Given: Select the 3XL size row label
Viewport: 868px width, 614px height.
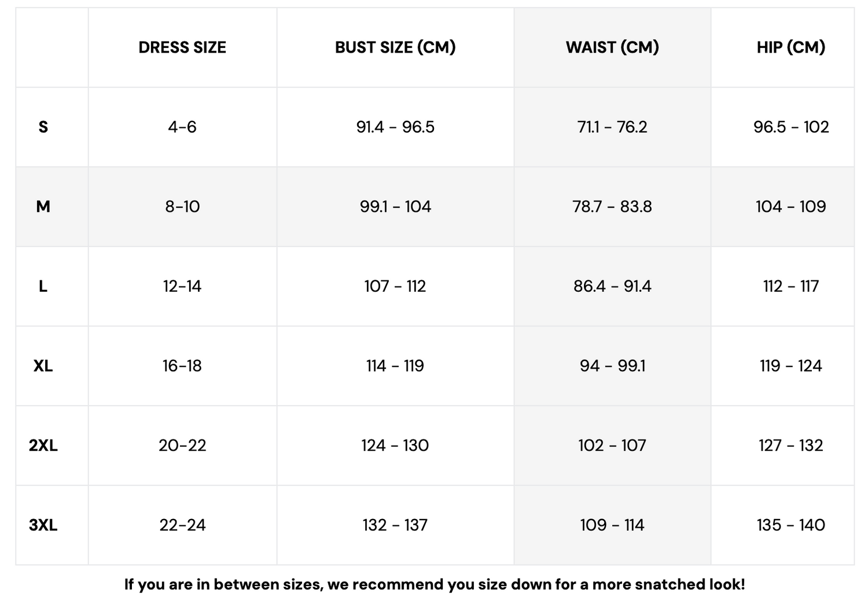Looking at the screenshot, I should 43,525.
